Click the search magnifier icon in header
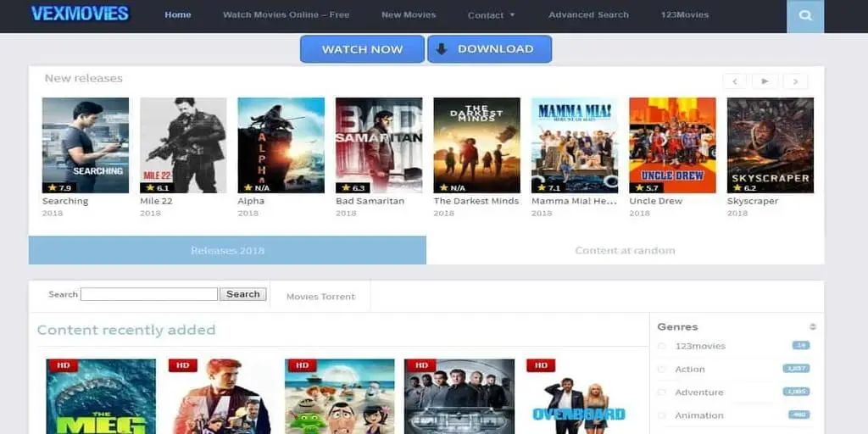868x434 pixels. tap(804, 15)
